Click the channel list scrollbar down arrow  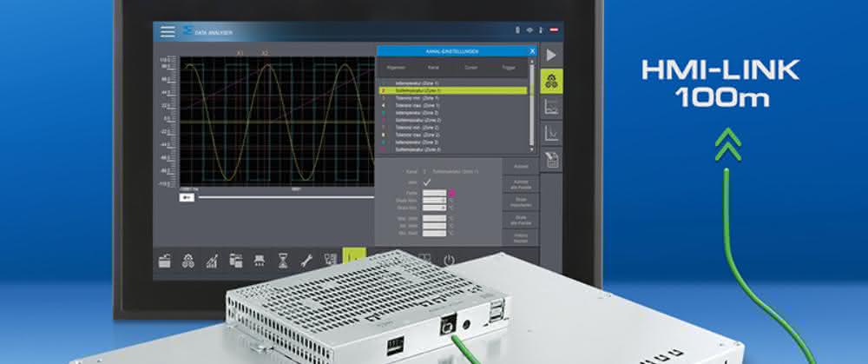tap(532, 149)
